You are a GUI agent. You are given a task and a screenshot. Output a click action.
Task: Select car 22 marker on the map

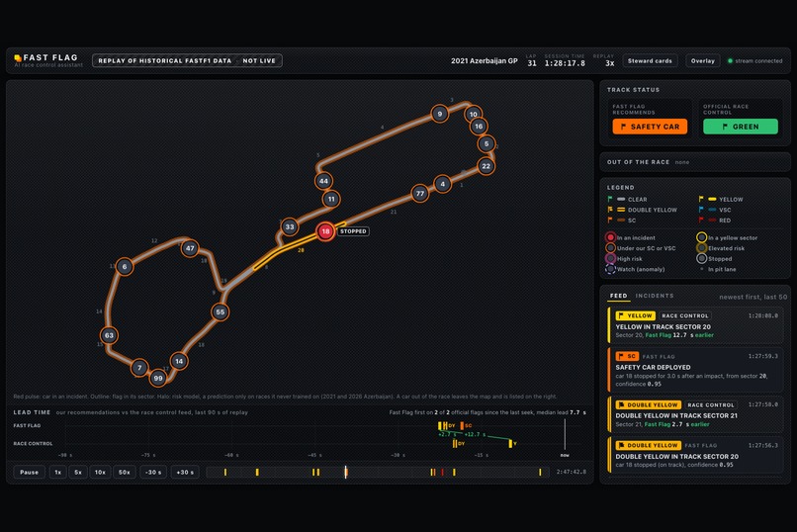tap(486, 166)
